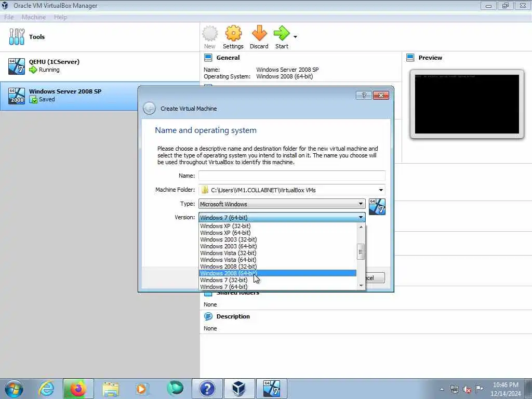532x399 pixels.
Task: Click the network tray icon
Action: 454,390
